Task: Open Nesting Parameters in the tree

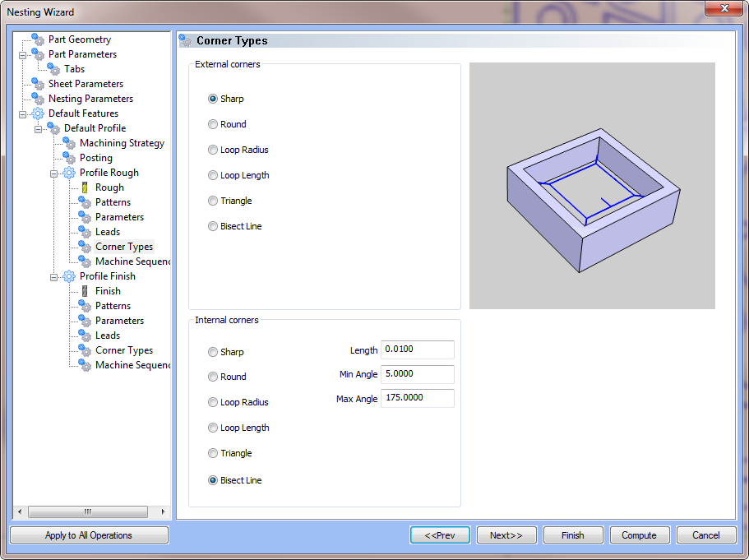Action: [90, 99]
